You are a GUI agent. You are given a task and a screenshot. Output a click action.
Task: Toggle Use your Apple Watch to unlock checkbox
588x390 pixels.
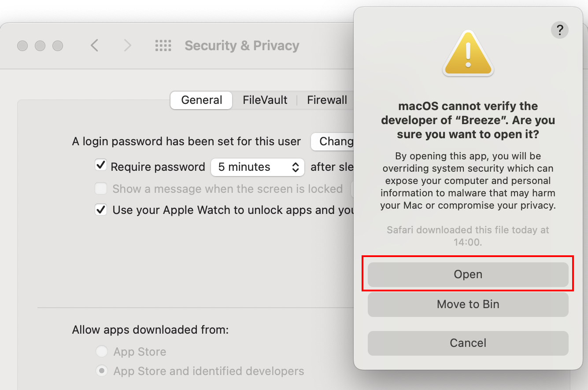coord(101,210)
